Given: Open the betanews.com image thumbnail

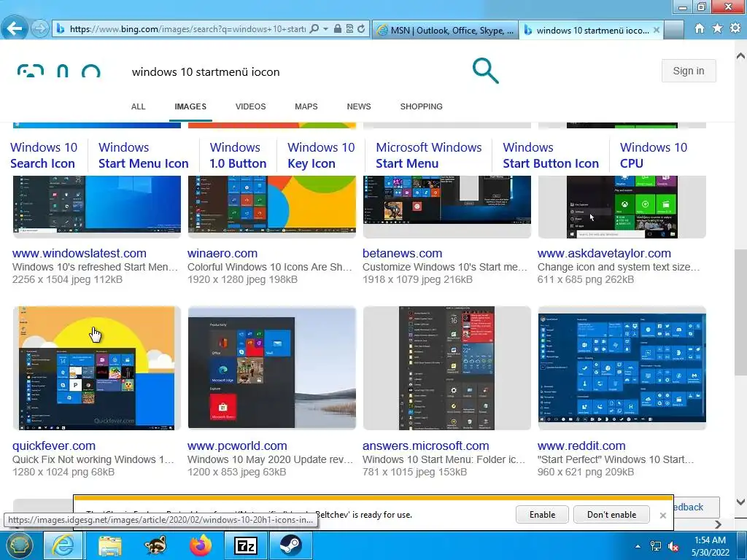Looking at the screenshot, I should coord(447,206).
